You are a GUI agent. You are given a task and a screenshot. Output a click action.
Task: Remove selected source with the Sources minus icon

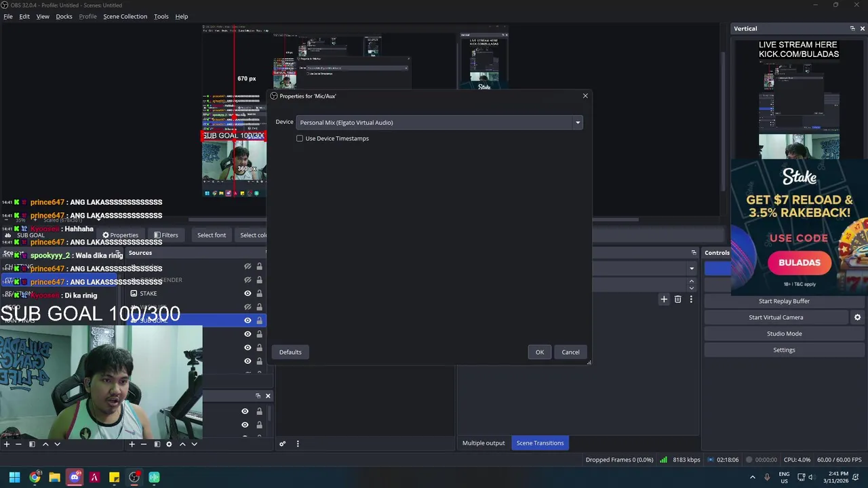click(144, 444)
